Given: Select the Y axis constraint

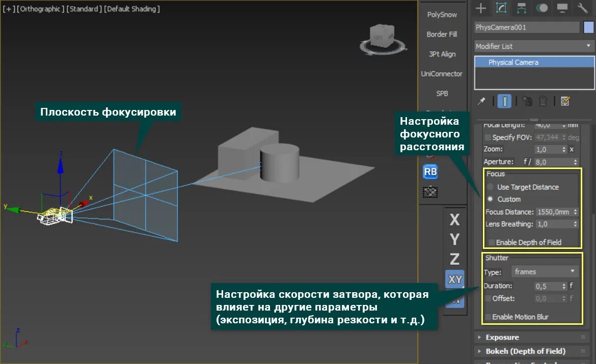Looking at the screenshot, I should click(x=454, y=239).
